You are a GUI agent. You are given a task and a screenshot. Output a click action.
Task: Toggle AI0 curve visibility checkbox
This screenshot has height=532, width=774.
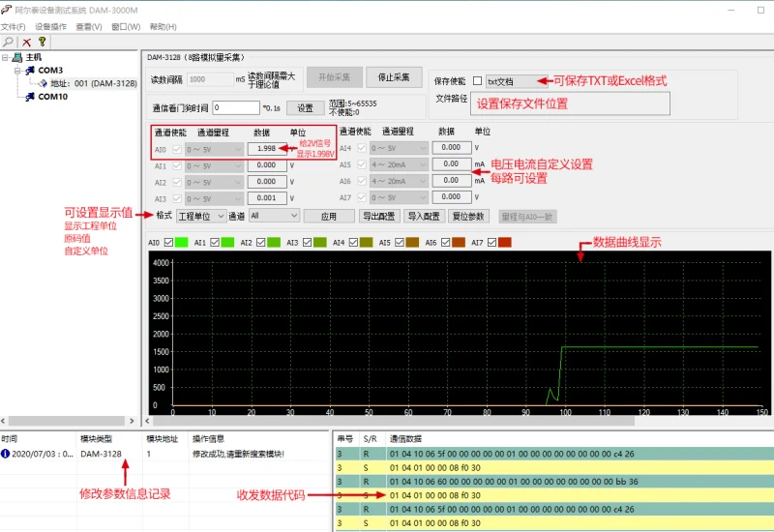[x=168, y=242]
